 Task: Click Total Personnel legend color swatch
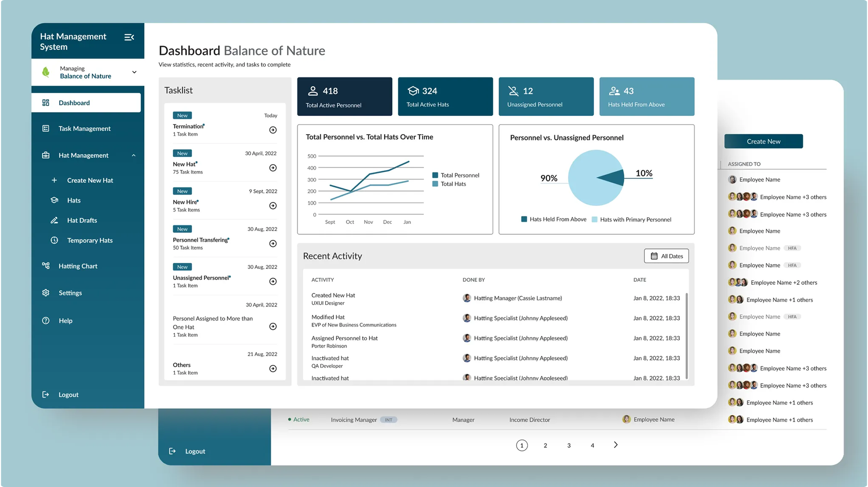click(x=435, y=175)
